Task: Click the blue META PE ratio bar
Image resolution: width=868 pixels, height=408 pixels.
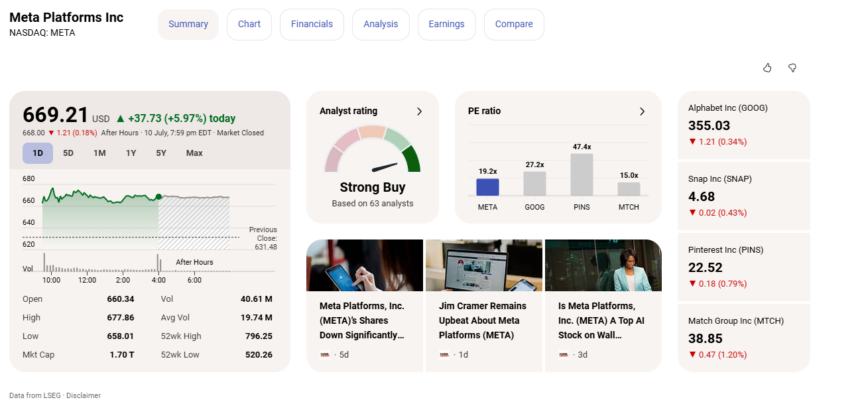Action: pyautogui.click(x=487, y=187)
